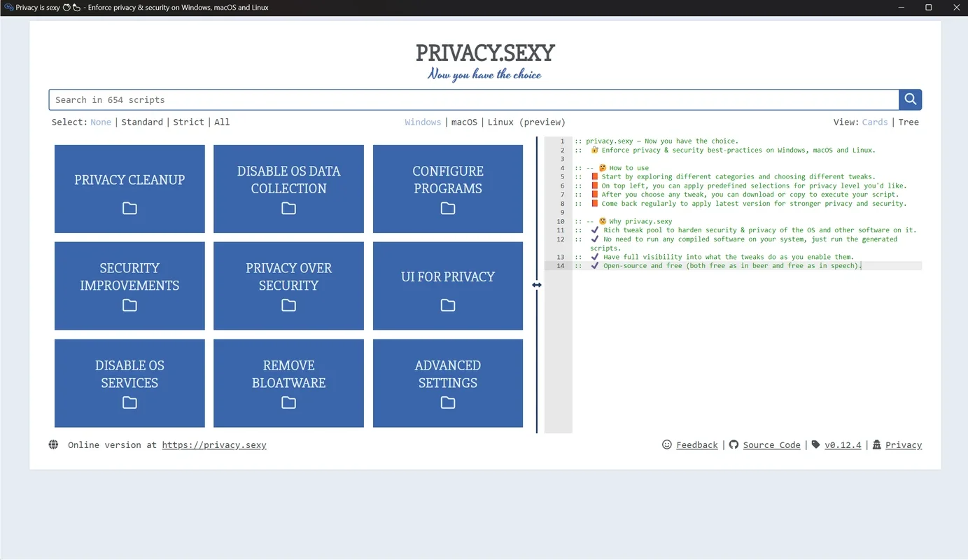Focus the Search in 654 scripts field
968x560 pixels.
tap(474, 99)
